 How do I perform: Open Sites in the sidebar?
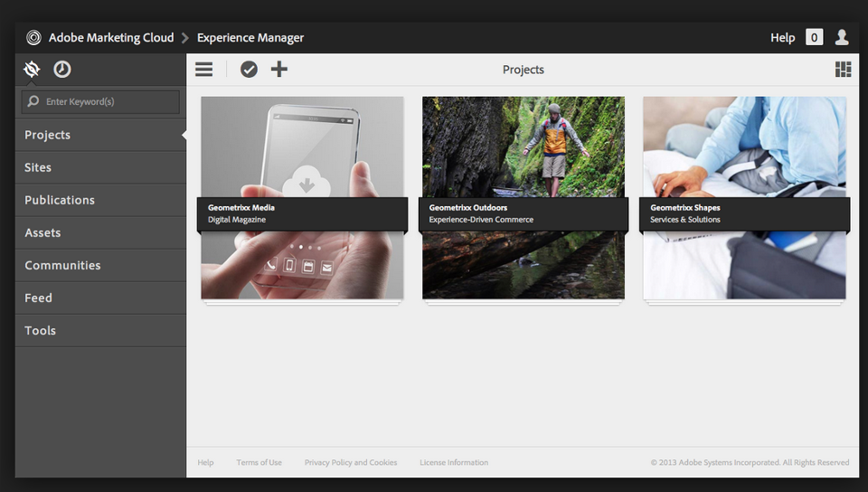[100, 167]
